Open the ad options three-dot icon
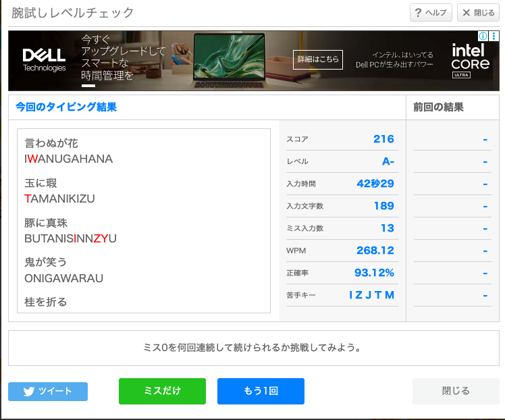The width and height of the screenshot is (505, 420). [x=494, y=36]
